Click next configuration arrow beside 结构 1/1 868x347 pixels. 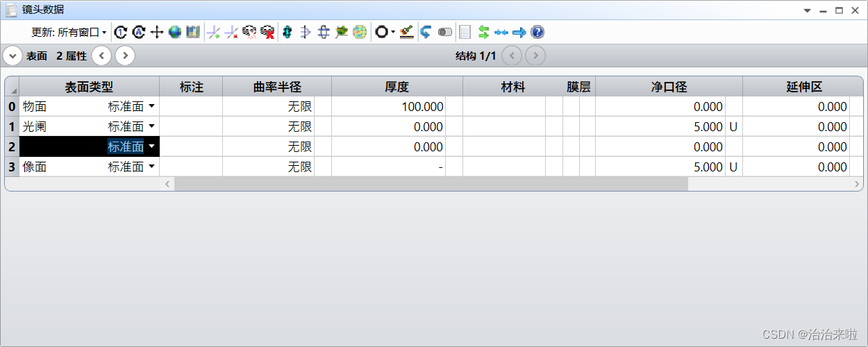(535, 56)
